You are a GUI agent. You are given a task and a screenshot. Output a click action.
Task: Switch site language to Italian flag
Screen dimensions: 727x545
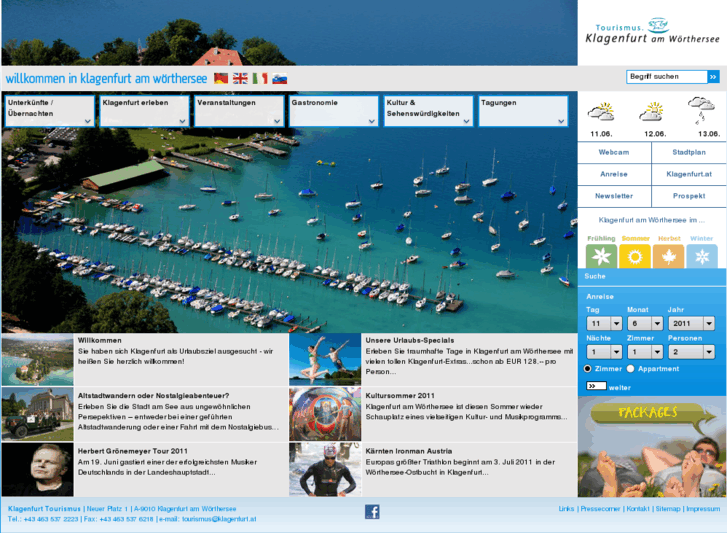coord(260,78)
